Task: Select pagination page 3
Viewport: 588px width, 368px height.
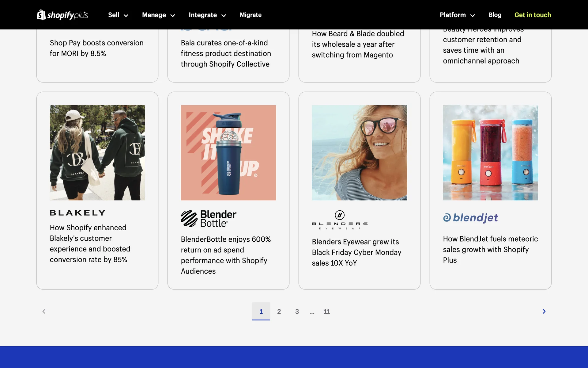Action: [x=297, y=312]
